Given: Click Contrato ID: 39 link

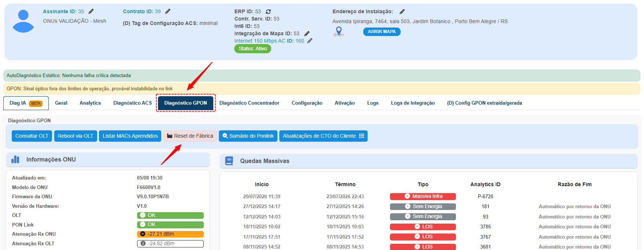Looking at the screenshot, I should [142, 11].
